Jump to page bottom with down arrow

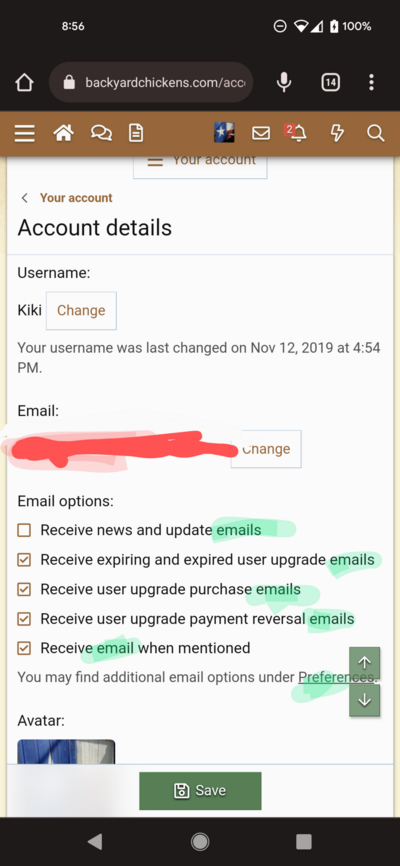point(365,700)
